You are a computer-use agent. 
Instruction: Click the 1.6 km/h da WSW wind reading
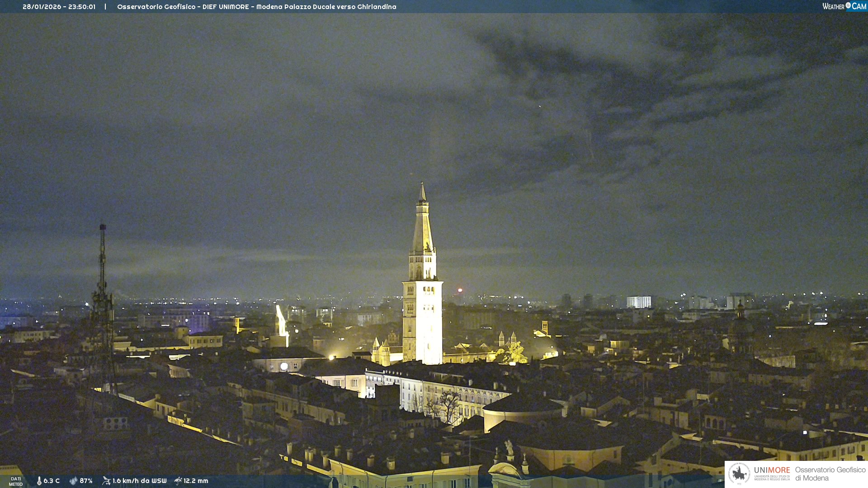(x=139, y=481)
